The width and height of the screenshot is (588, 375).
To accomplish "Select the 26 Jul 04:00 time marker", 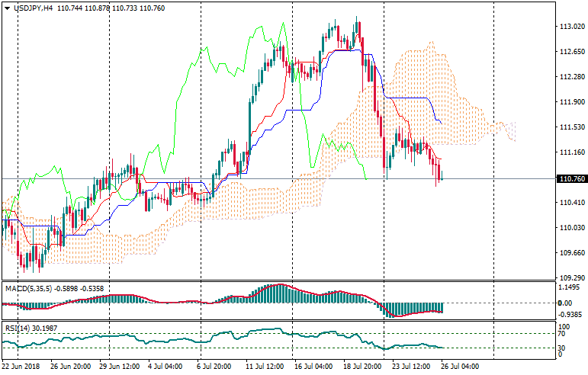I will click(x=460, y=367).
